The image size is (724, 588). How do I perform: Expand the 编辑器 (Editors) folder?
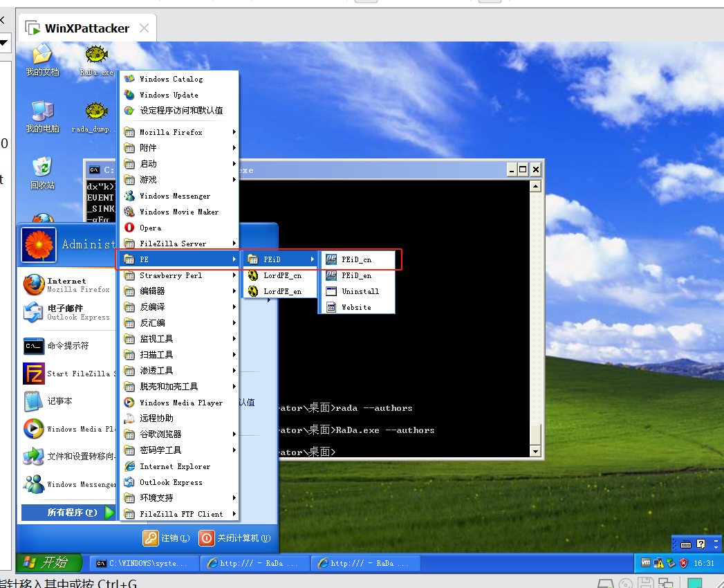[x=179, y=291]
